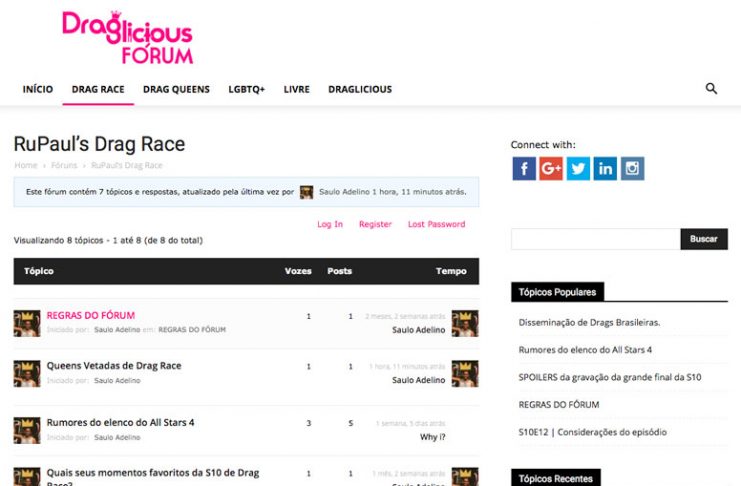
Task: Click last-poster avatar in REGRAS DO FÓRUM row
Action: point(465,323)
